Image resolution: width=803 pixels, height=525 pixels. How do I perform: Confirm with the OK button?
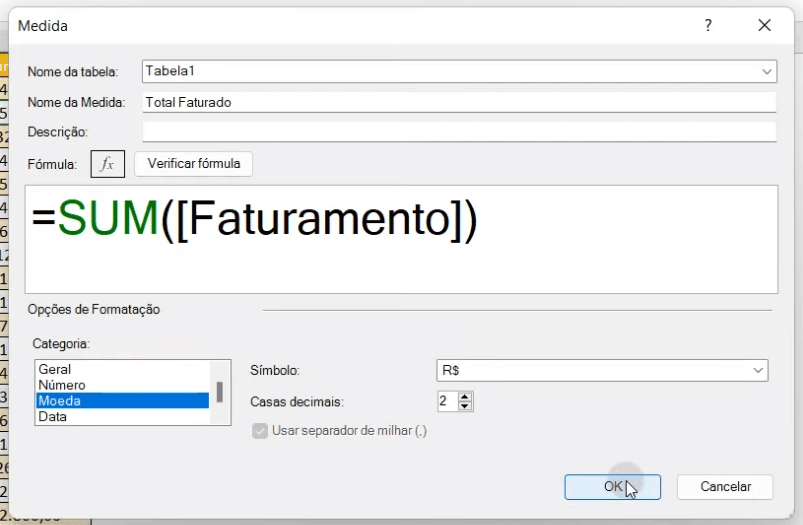tap(612, 487)
